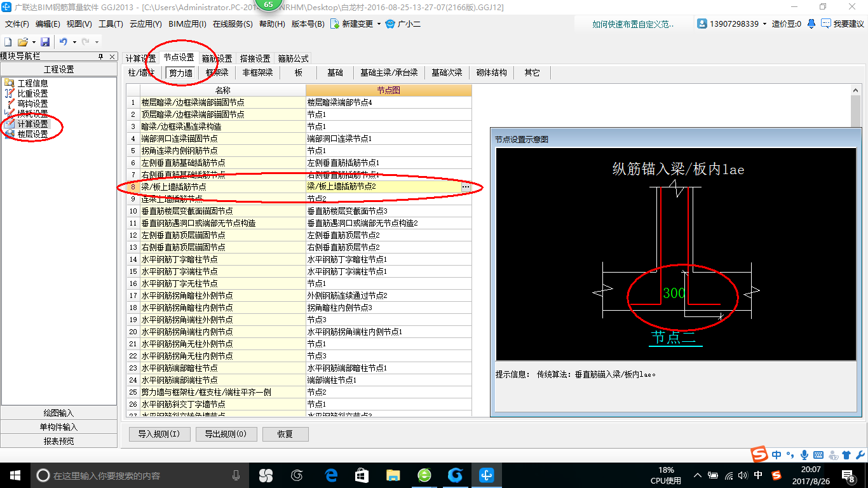Click the greyed Redo arrow icon
The image size is (868, 488).
(86, 42)
